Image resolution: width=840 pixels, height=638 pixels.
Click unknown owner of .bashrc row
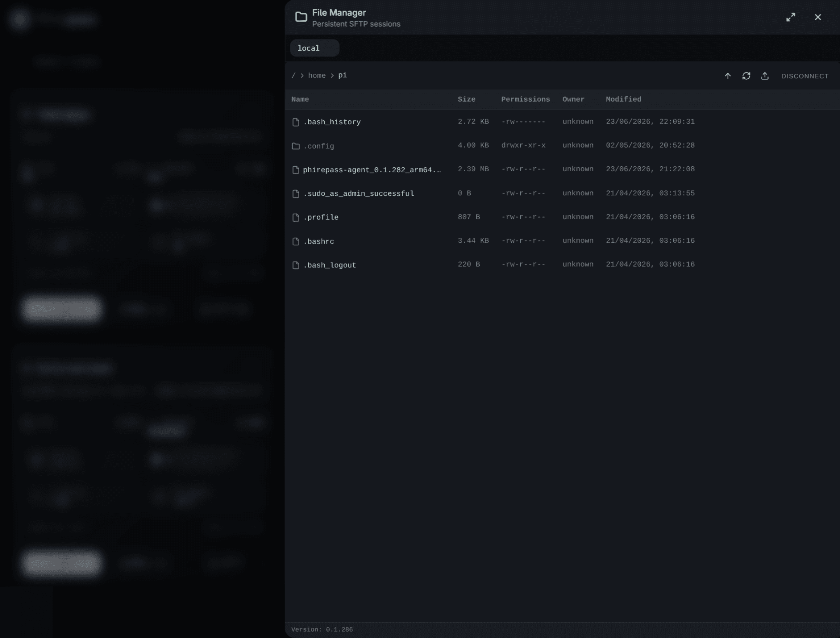click(578, 241)
